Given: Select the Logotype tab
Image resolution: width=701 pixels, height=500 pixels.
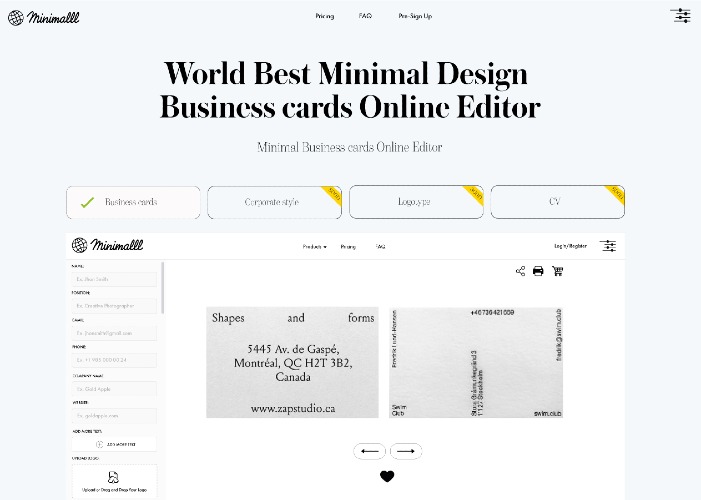Looking at the screenshot, I should (416, 202).
